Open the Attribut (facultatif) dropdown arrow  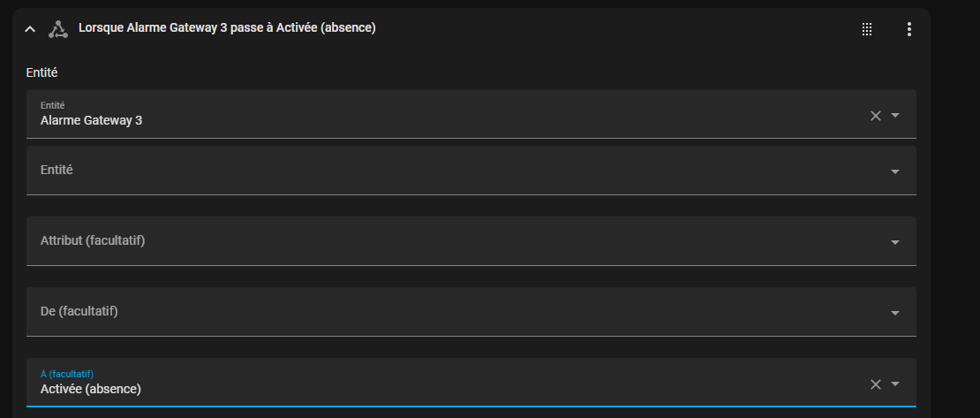click(x=895, y=242)
